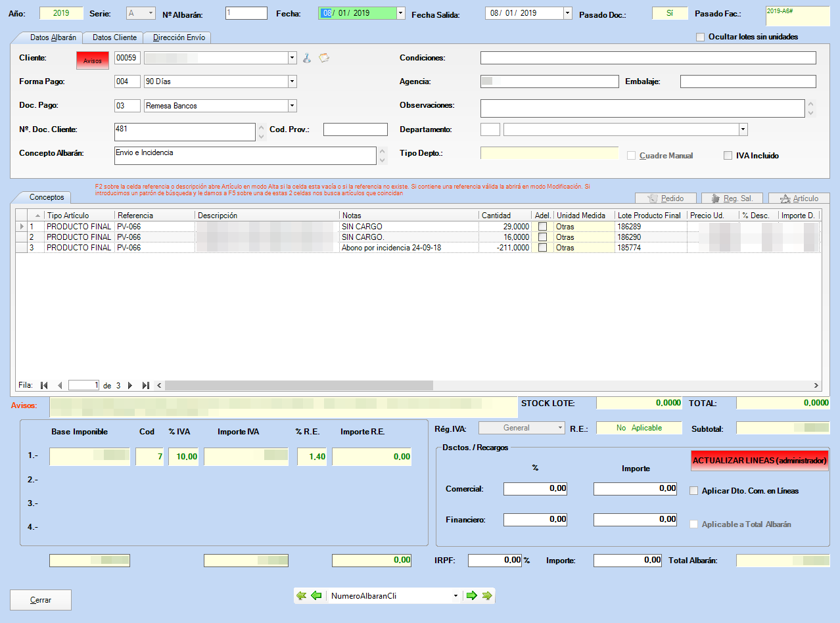This screenshot has width=840, height=623.
Task: Expand the Cliente dropdown list
Action: [x=292, y=58]
